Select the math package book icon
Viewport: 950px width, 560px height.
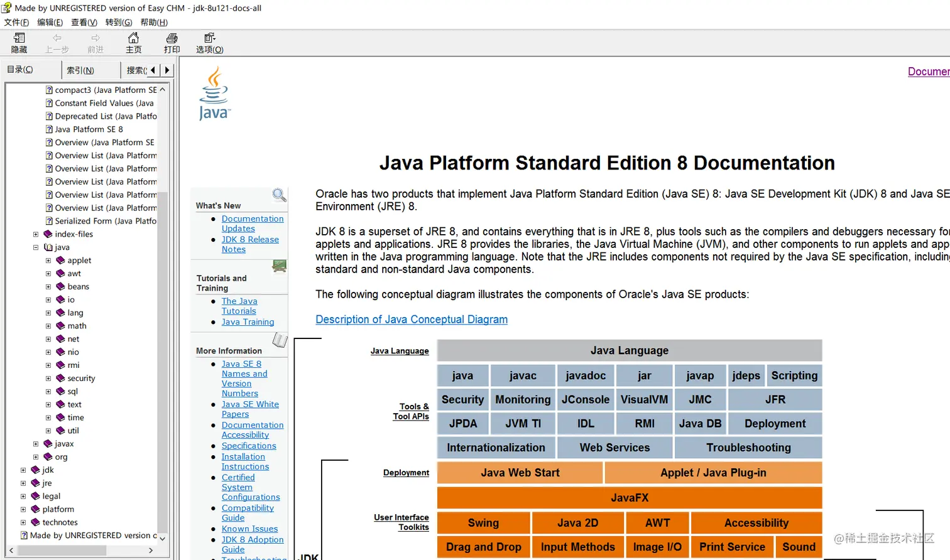[60, 326]
